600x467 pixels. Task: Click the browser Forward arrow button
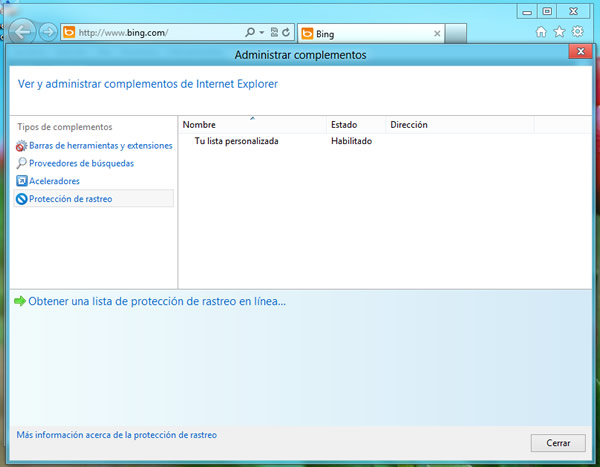48,32
